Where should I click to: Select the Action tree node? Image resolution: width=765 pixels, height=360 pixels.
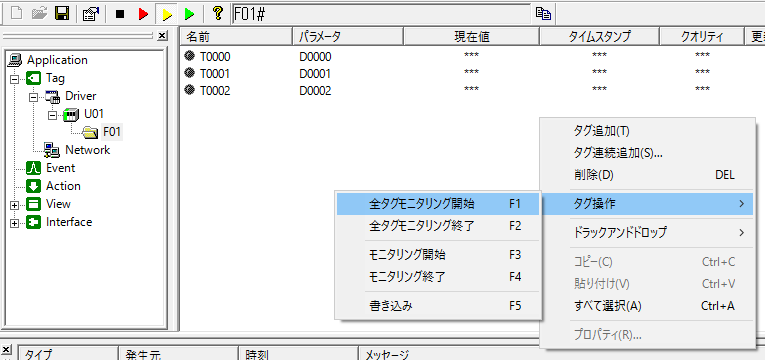pos(63,186)
